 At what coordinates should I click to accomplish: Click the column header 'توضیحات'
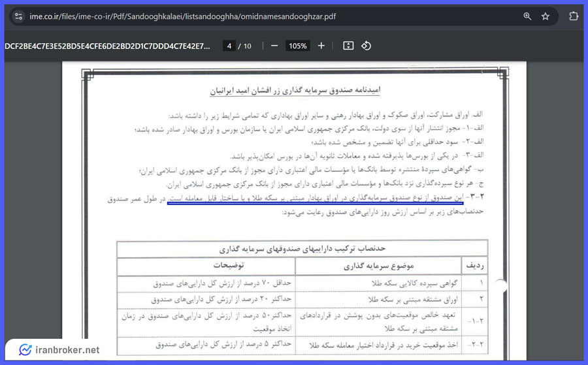(x=229, y=265)
